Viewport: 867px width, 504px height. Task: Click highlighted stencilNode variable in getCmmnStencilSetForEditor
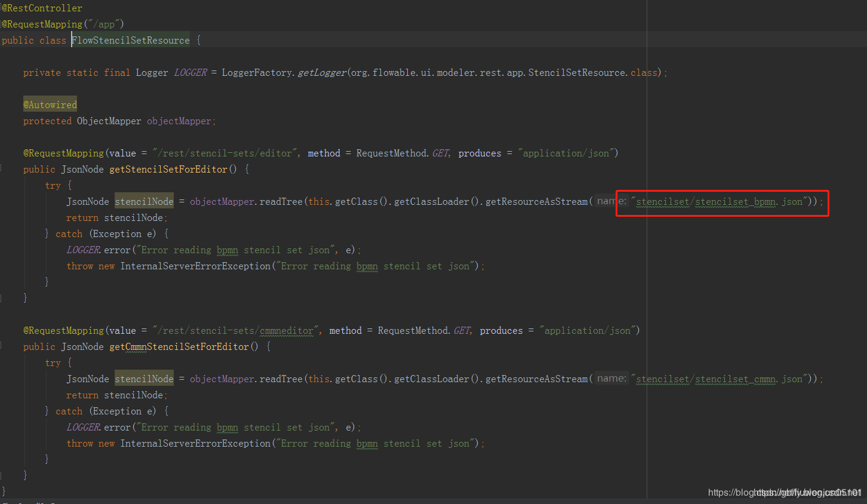point(144,379)
